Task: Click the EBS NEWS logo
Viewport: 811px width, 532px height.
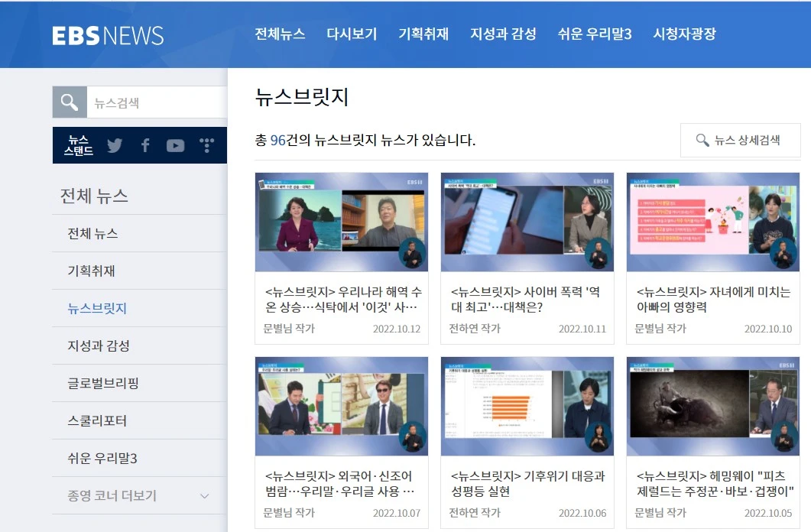Action: pos(109,34)
